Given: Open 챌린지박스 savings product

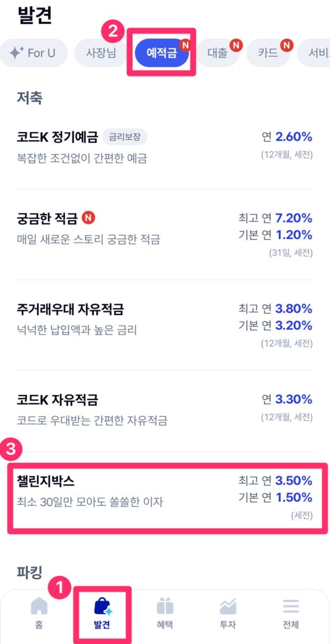Looking at the screenshot, I should point(164,497).
